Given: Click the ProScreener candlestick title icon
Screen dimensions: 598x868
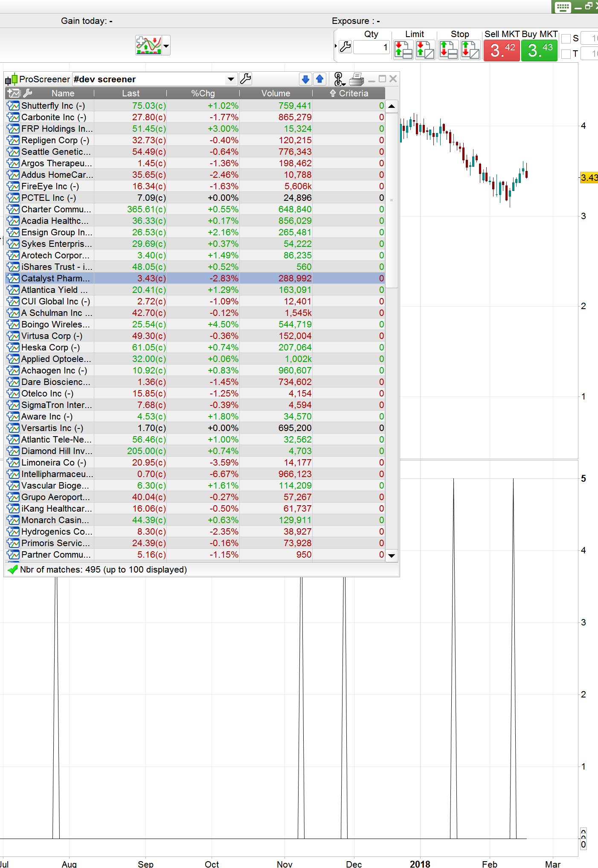Looking at the screenshot, I should tap(12, 79).
